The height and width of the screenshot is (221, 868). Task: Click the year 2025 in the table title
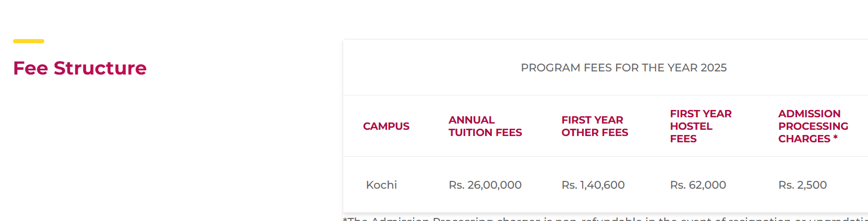coord(714,68)
